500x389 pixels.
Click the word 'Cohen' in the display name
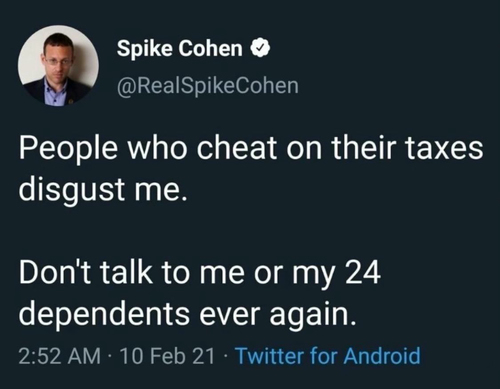point(210,49)
